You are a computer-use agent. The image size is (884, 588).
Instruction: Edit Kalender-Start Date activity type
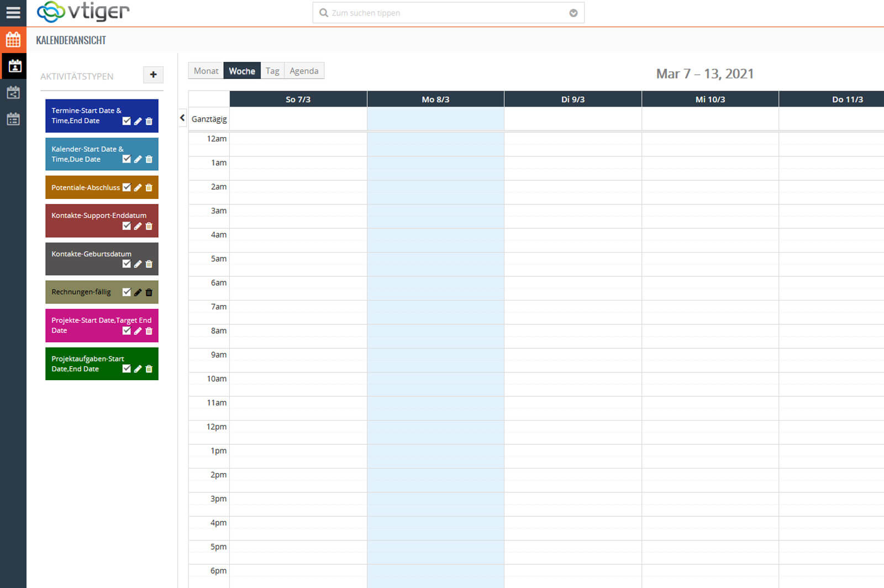coord(138,159)
